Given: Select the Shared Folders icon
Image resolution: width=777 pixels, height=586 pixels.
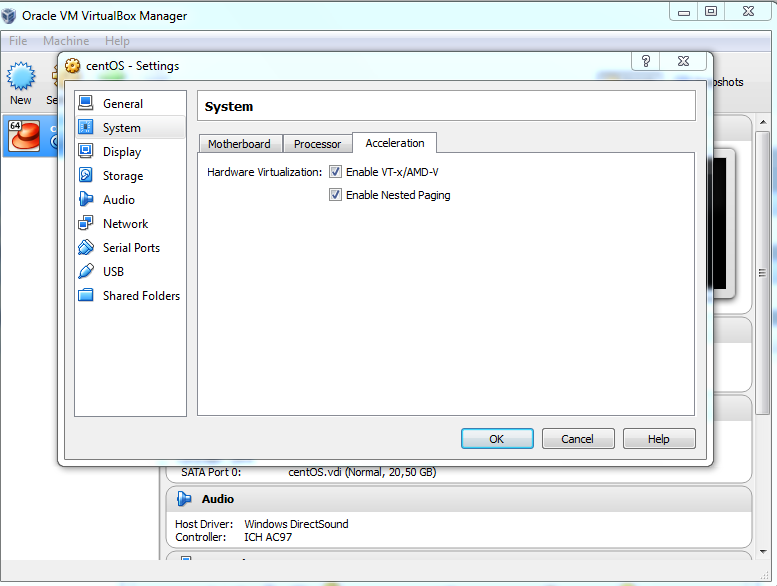Looking at the screenshot, I should coord(86,295).
